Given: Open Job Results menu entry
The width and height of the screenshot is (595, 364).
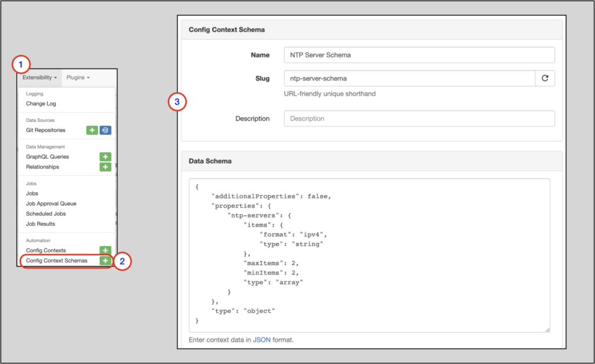Looking at the screenshot, I should [41, 224].
